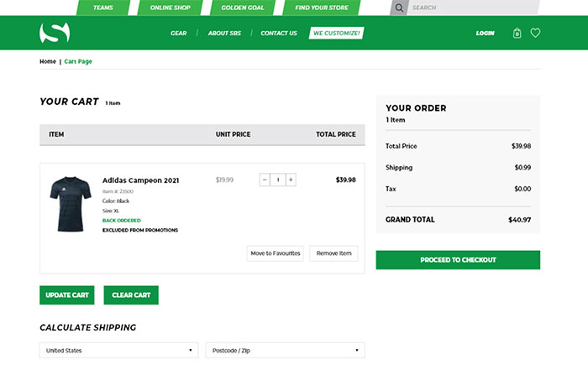Open Adidas Campeon 2021 product title
Image resolution: width=588 pixels, height=365 pixels.
140,180
